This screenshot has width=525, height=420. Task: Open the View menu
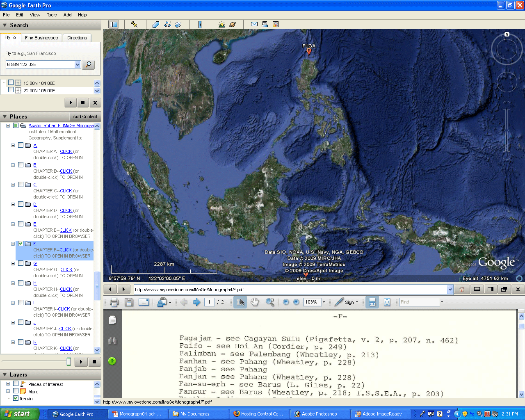35,15
